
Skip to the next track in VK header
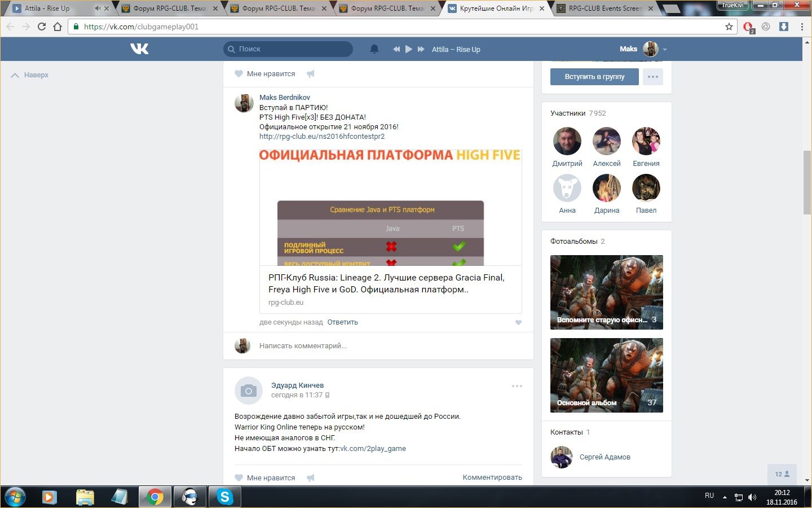tap(421, 49)
